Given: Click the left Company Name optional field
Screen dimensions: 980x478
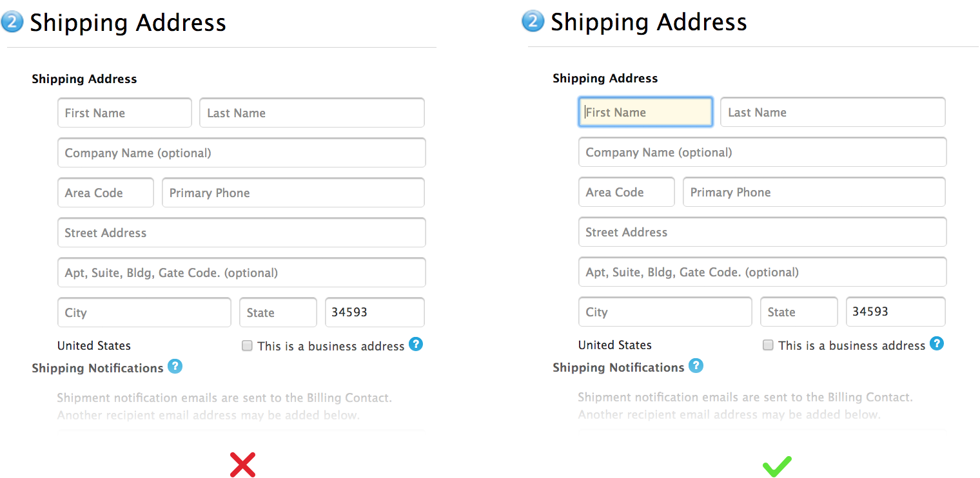Looking at the screenshot, I should click(x=241, y=153).
